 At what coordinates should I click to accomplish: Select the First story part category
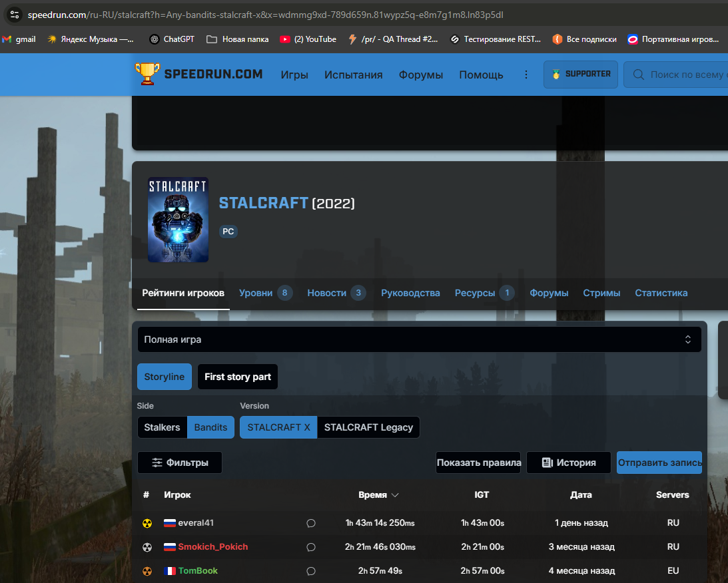point(238,377)
